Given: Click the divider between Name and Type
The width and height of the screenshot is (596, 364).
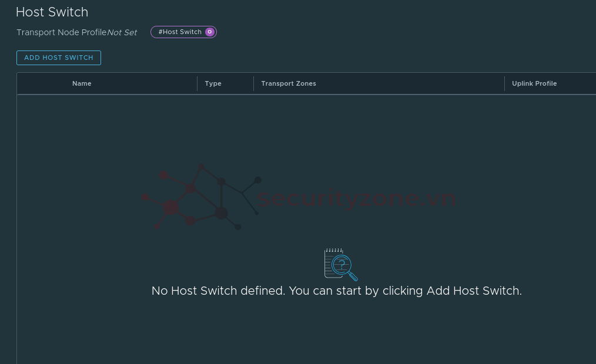Looking at the screenshot, I should tap(197, 83).
